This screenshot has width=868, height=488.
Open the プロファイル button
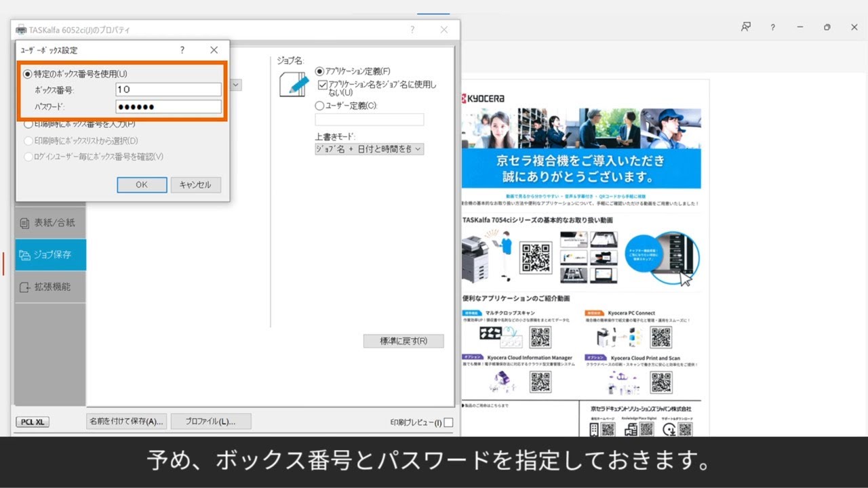211,421
